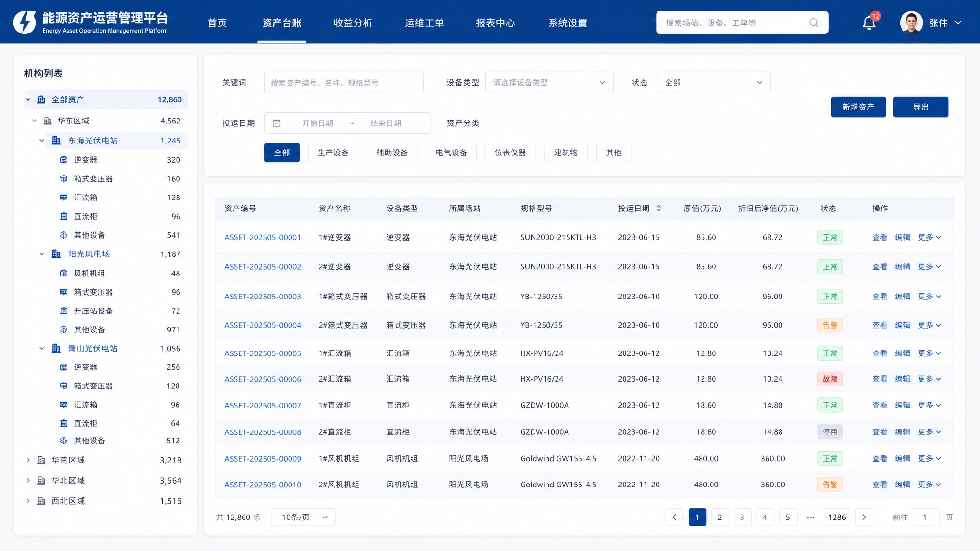Open the 首页 nav tab

click(217, 23)
